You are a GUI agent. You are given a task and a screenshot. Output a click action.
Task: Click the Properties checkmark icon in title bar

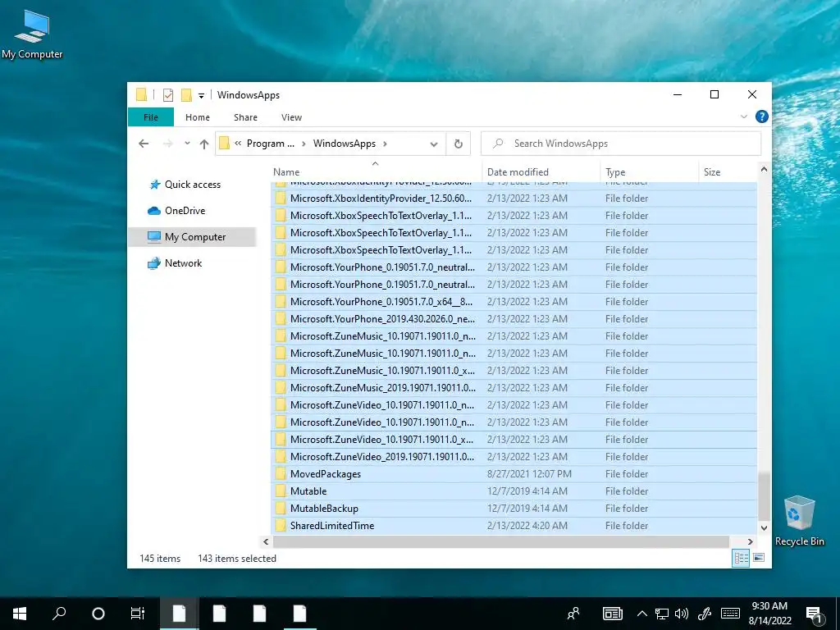tap(168, 95)
